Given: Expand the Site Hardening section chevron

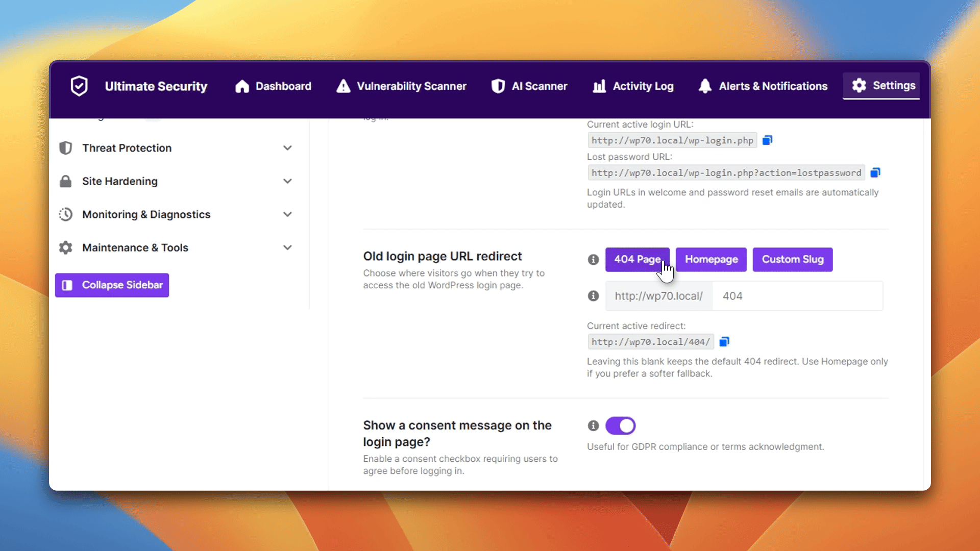Looking at the screenshot, I should pos(287,181).
